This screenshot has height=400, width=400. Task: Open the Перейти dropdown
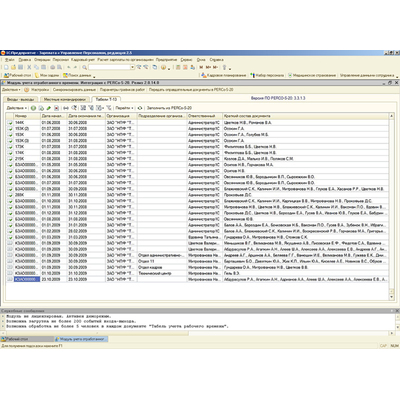(x=124, y=108)
